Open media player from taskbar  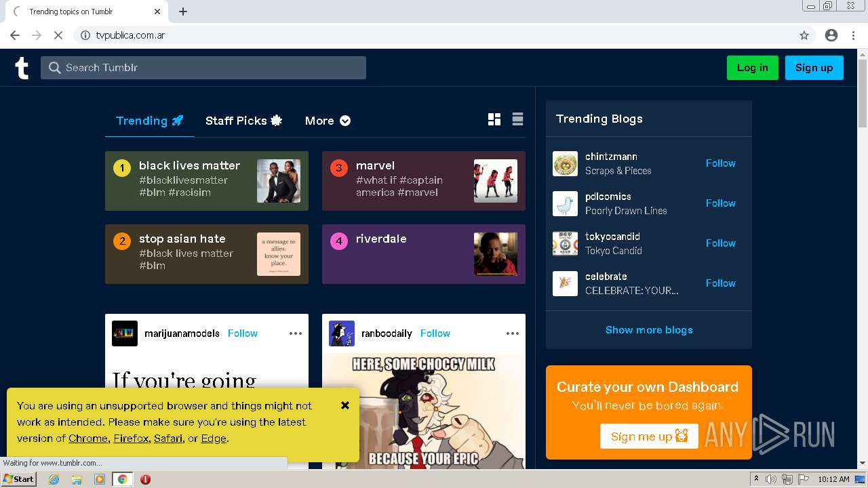click(x=100, y=479)
